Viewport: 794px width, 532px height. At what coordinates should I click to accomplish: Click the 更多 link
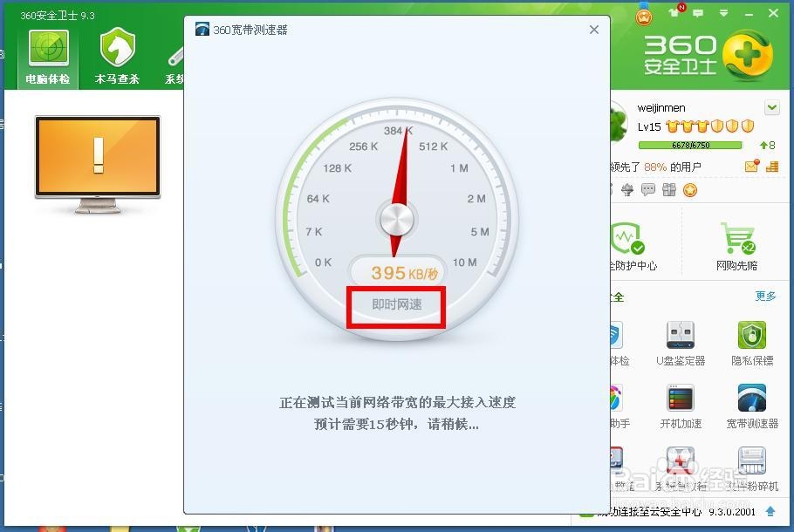(x=765, y=297)
